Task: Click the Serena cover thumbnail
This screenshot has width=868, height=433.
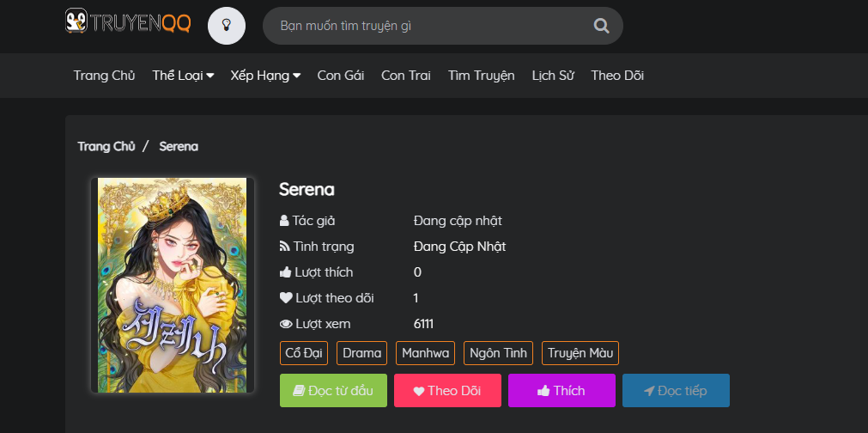Action: point(173,285)
